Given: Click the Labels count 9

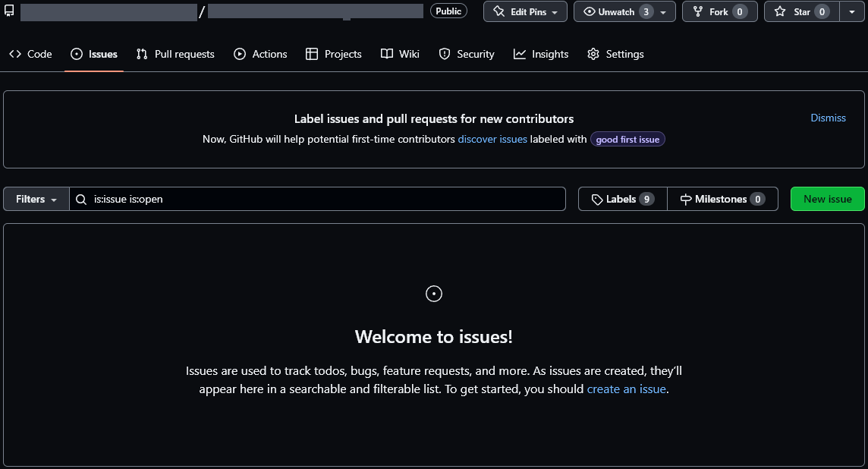Looking at the screenshot, I should click(x=646, y=200).
